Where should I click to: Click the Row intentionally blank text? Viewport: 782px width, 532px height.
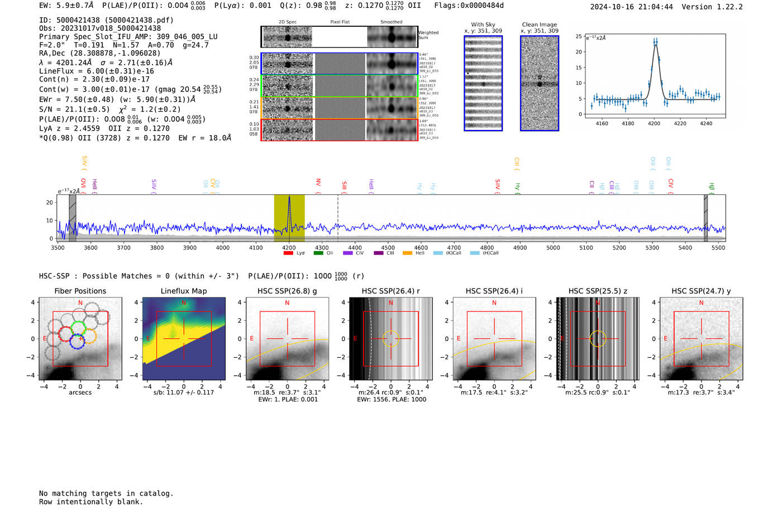pyautogui.click(x=91, y=502)
